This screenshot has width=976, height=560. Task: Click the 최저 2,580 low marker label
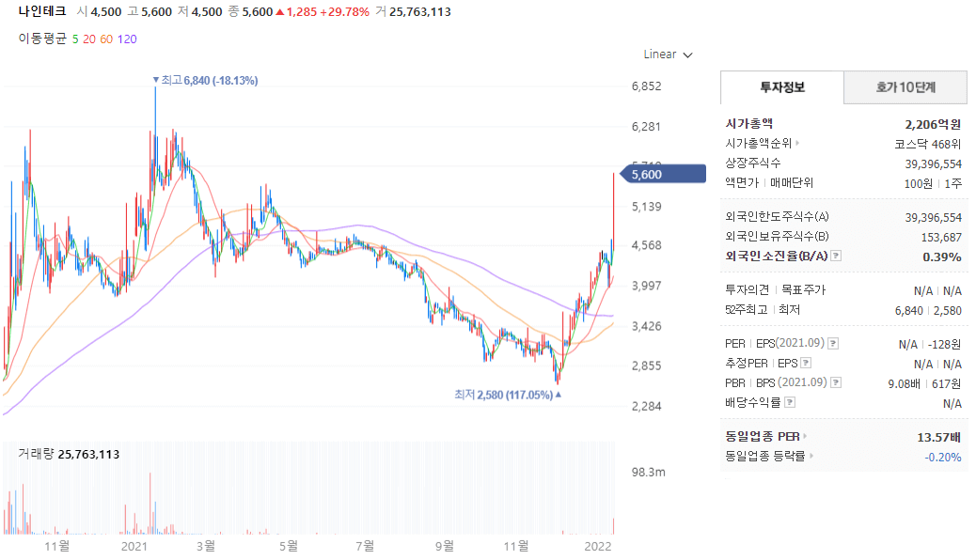(508, 395)
